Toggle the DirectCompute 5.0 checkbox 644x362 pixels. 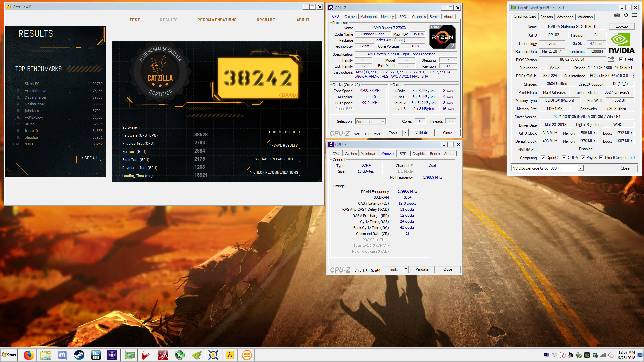pyautogui.click(x=601, y=157)
